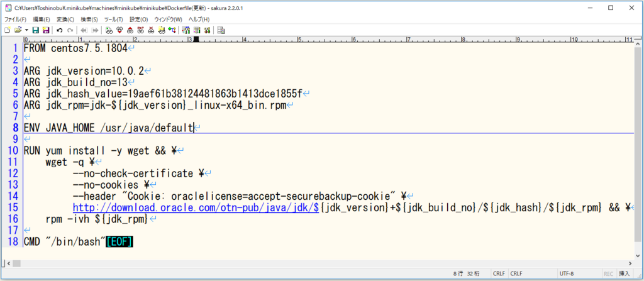Undo the last edit
Screen dimensions: 644x281
coord(60,30)
